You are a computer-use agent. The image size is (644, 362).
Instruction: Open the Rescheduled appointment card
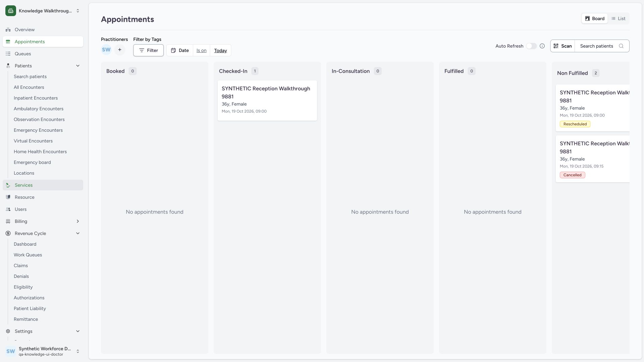coord(593,108)
